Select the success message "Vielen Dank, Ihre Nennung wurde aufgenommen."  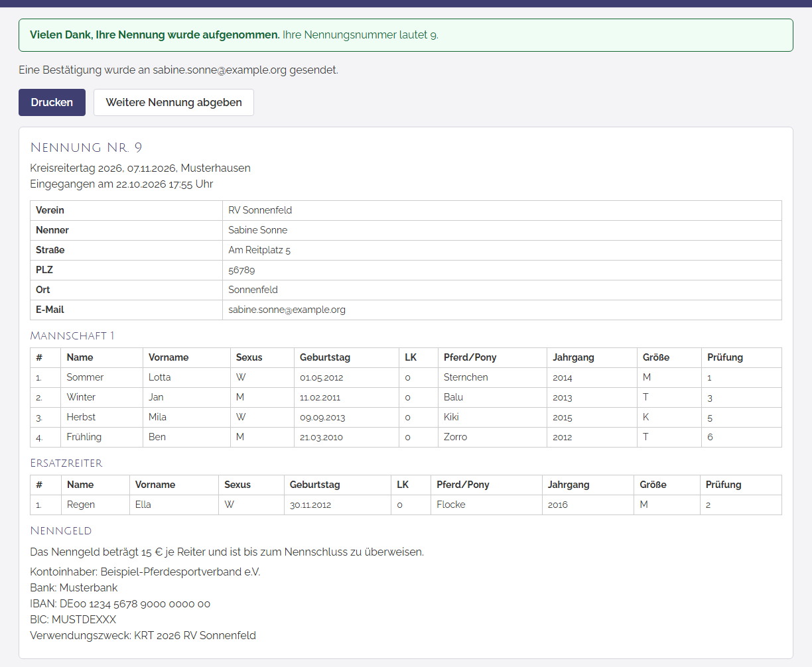[155, 34]
